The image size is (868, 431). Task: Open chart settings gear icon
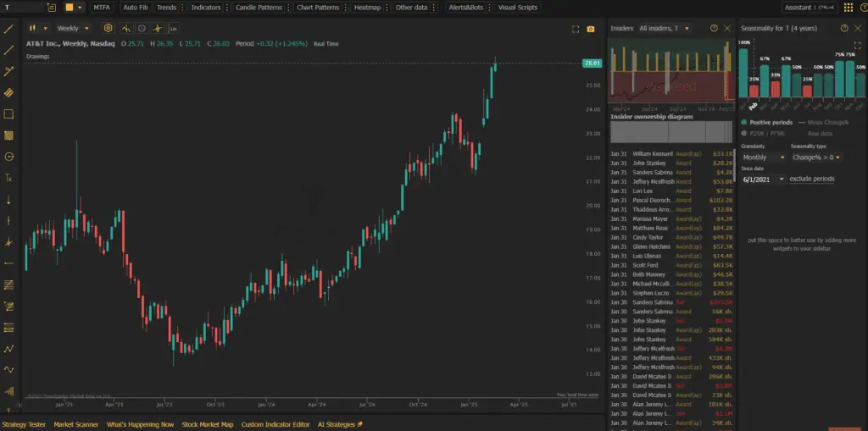pyautogui.click(x=108, y=28)
